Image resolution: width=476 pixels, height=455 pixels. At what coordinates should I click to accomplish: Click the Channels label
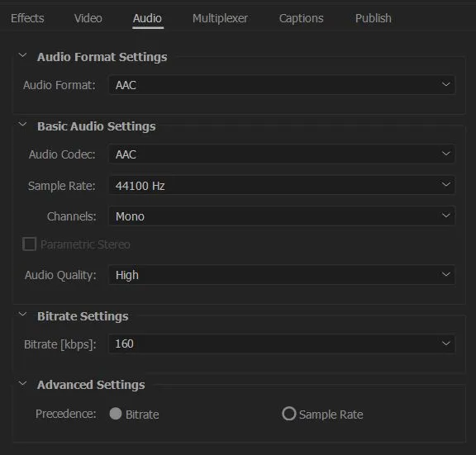click(x=71, y=216)
